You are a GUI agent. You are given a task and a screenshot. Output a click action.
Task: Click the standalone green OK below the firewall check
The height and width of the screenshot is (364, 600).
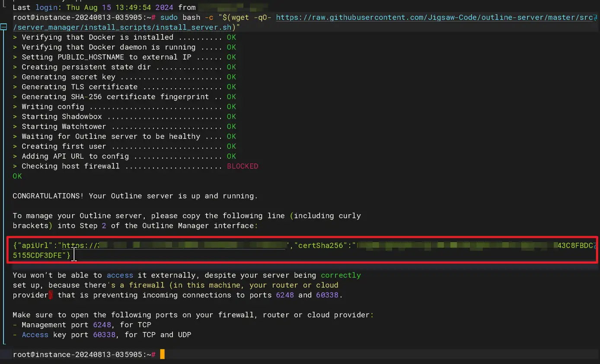pos(17,176)
